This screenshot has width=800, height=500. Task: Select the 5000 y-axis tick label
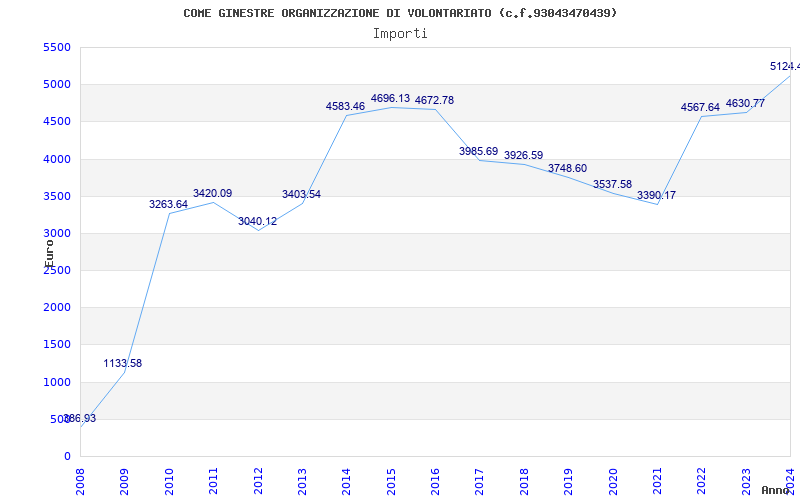(57, 85)
